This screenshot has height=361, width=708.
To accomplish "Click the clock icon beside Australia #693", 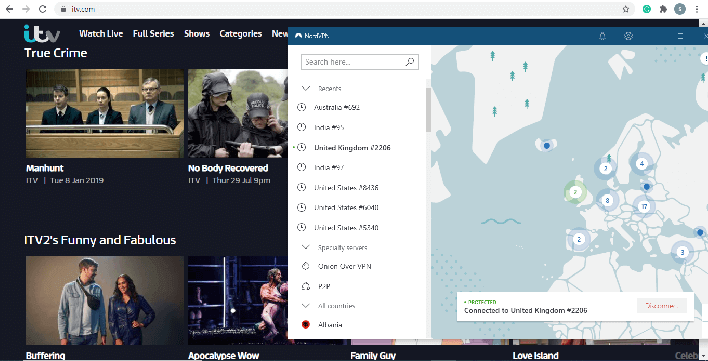I will 302,107.
